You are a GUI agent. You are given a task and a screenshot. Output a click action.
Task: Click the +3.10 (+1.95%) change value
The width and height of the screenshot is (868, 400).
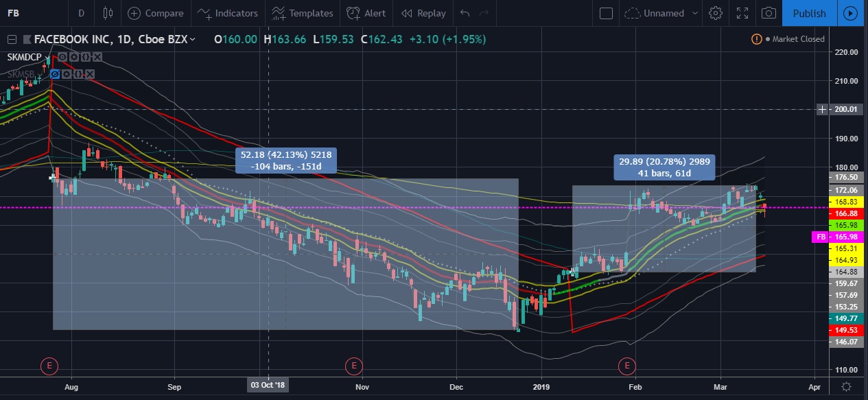pyautogui.click(x=447, y=40)
